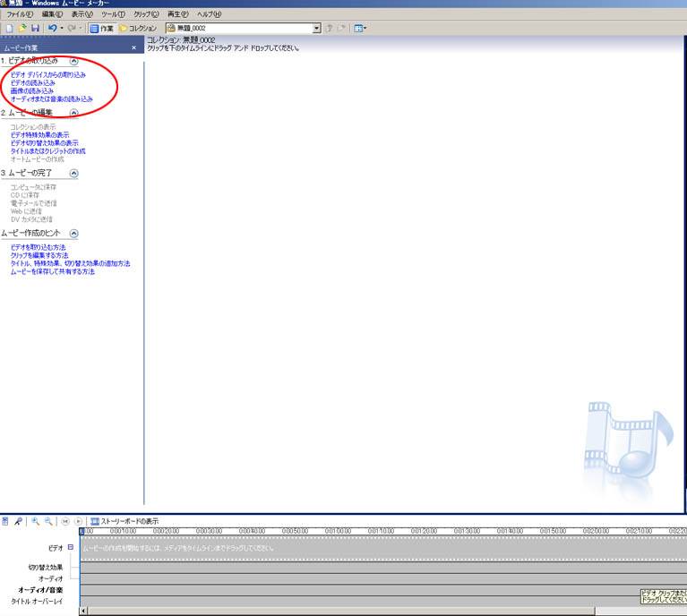
Task: Open the Undo history dropdown arrow
Action: [62, 28]
